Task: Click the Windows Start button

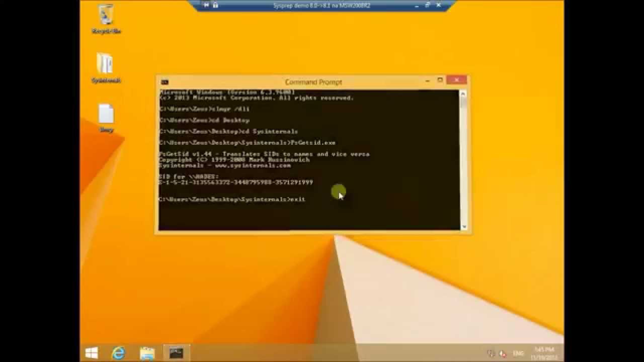Action: (92, 353)
